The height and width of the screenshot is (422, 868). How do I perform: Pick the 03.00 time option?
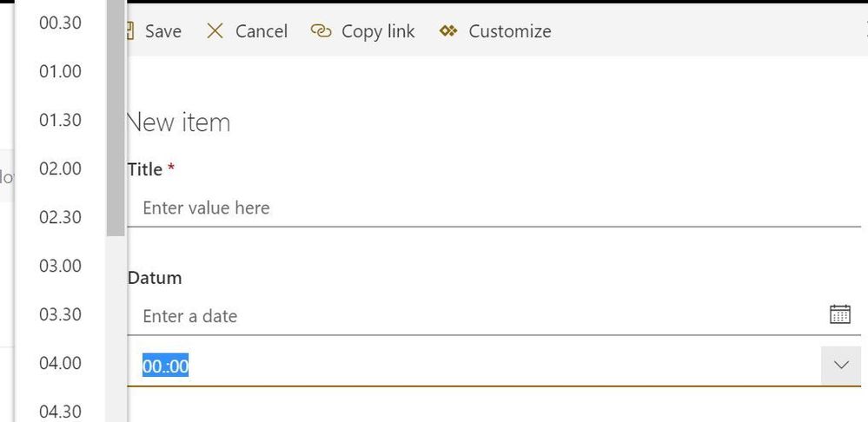(60, 266)
